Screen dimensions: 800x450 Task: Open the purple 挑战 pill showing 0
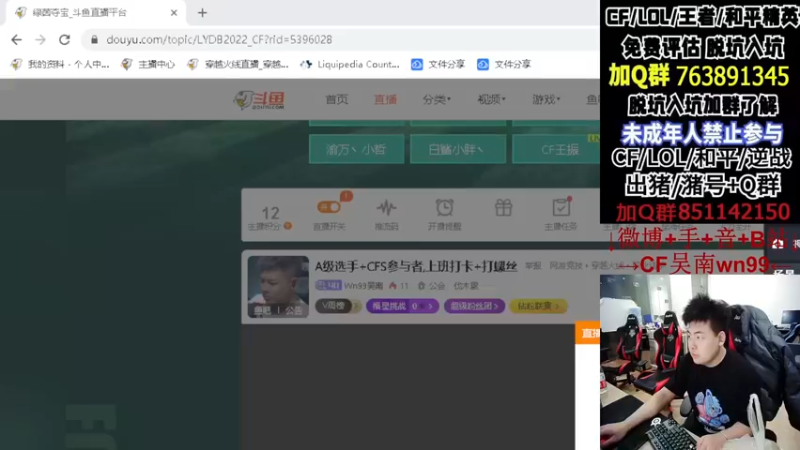point(402,306)
